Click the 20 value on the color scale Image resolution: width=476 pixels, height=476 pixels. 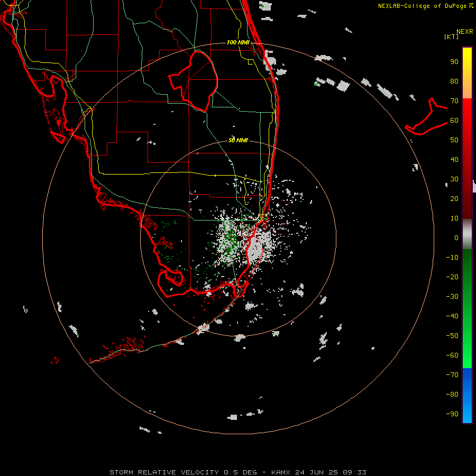pyautogui.click(x=454, y=198)
